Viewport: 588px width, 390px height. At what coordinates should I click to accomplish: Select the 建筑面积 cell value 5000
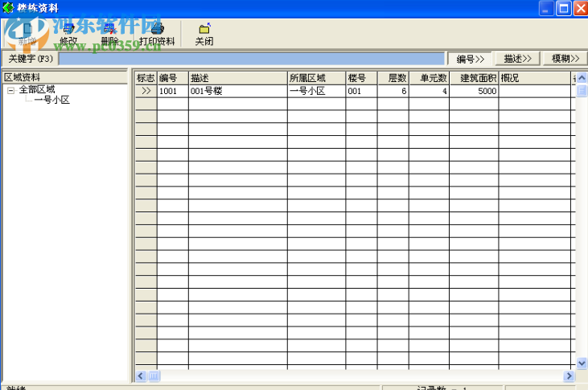474,91
